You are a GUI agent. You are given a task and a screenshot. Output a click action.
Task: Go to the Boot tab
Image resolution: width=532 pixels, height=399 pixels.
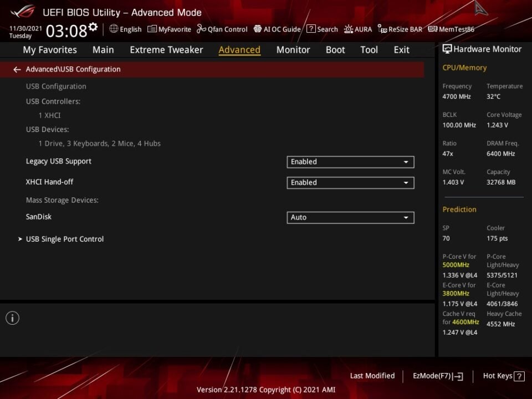[x=335, y=50]
